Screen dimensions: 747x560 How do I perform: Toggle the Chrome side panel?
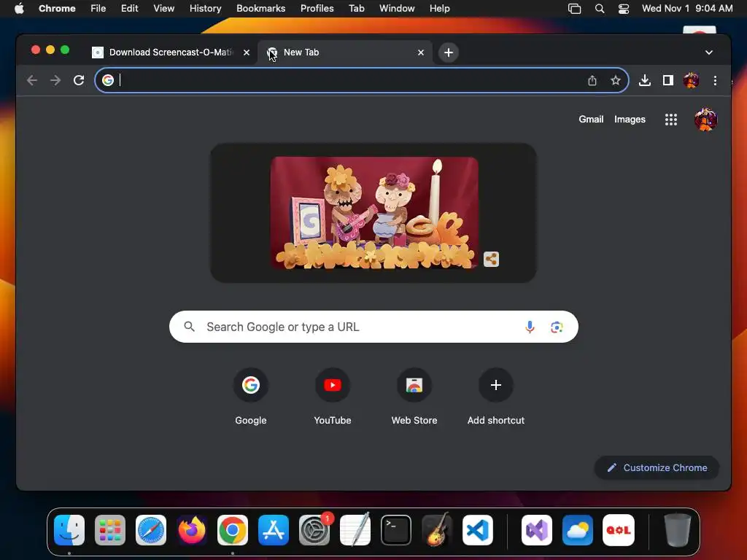pos(668,80)
